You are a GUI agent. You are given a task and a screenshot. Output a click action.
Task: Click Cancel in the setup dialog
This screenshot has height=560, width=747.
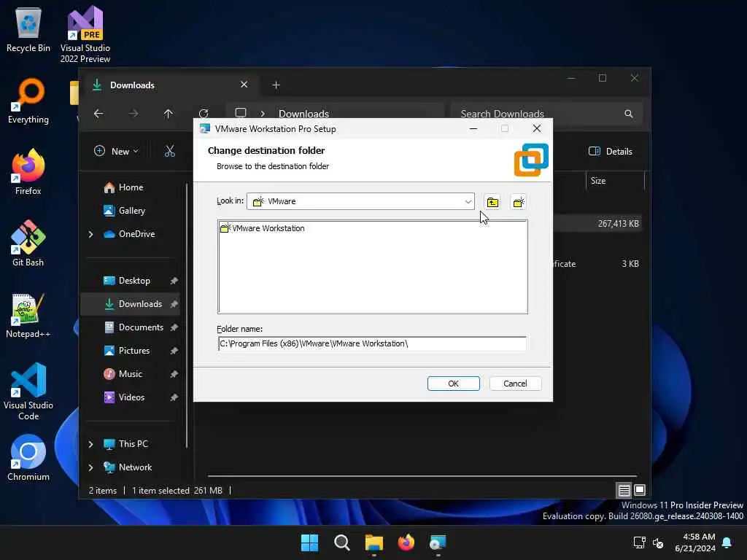click(x=515, y=384)
